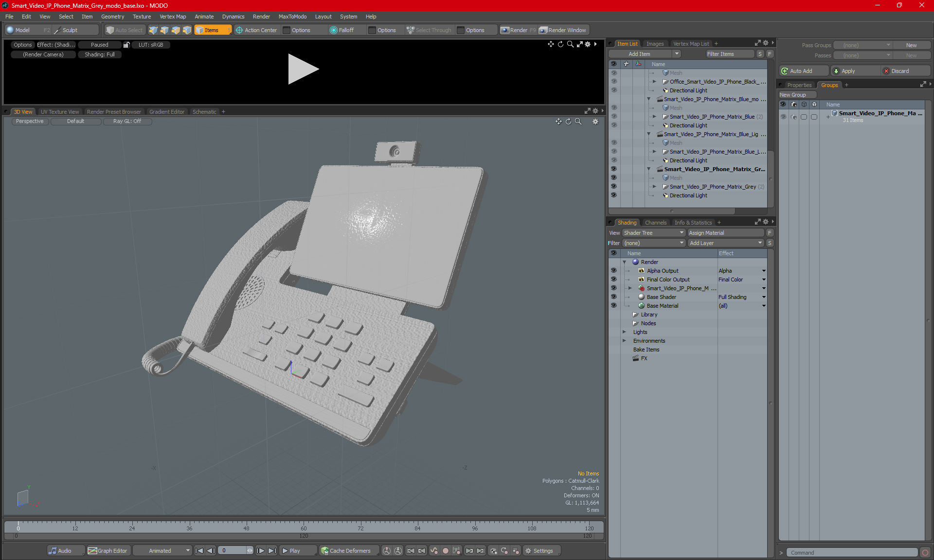Go to first frame in timeline controls
This screenshot has width=934, height=560.
[x=199, y=551]
